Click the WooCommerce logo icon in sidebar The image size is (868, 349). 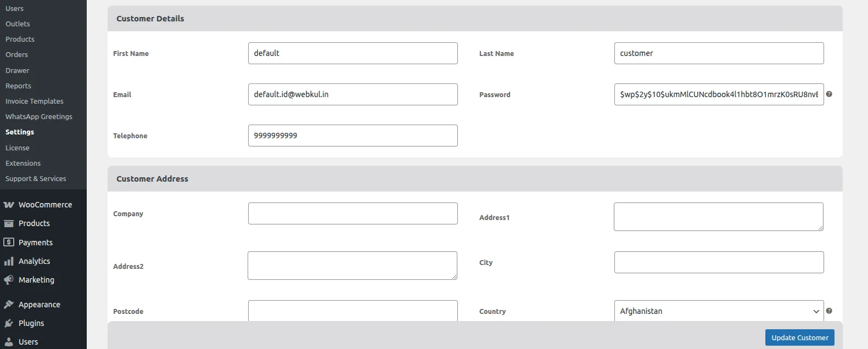pos(9,205)
